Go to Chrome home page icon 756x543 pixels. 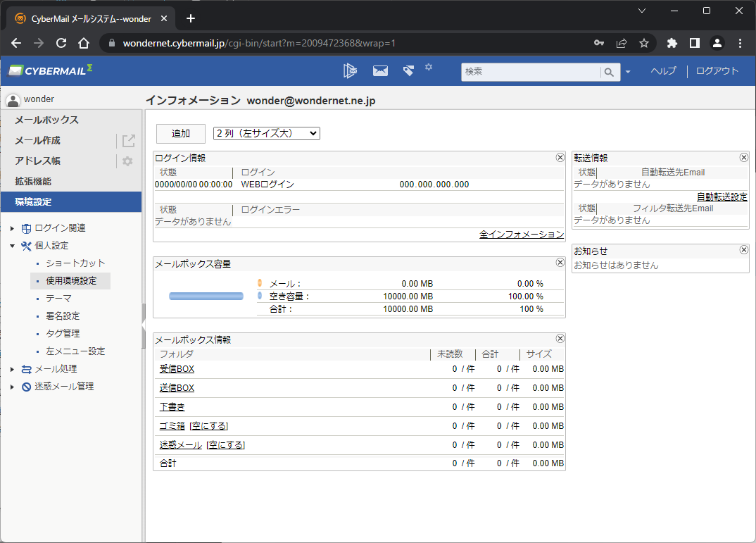[84, 43]
